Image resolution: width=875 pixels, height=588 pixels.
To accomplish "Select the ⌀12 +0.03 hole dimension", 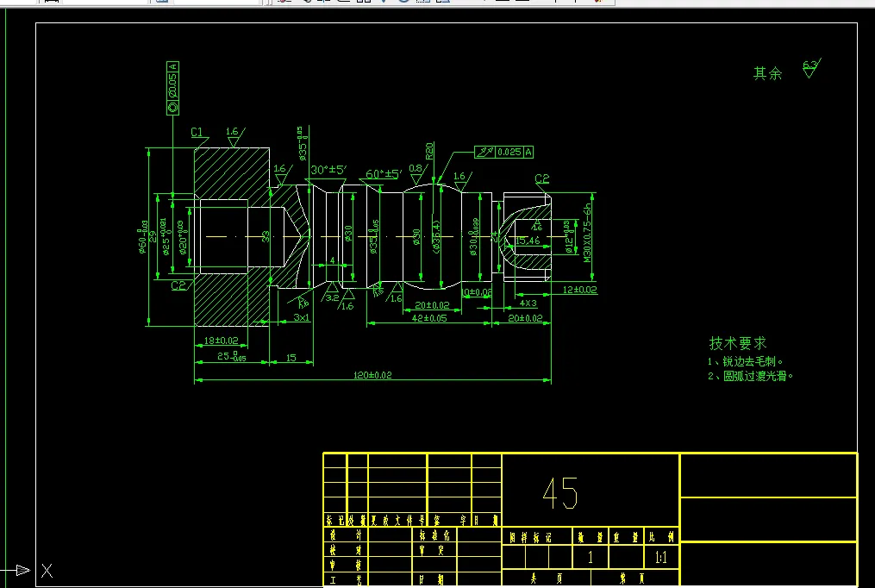I will pos(569,237).
